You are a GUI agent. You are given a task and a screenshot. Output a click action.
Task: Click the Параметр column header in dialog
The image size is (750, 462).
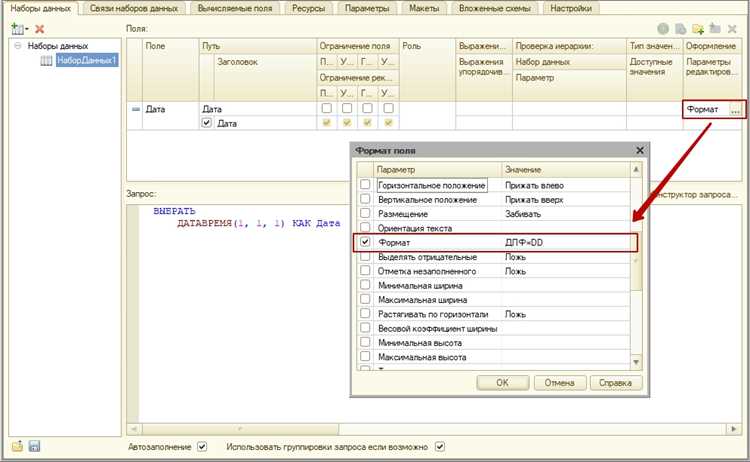[437, 169]
